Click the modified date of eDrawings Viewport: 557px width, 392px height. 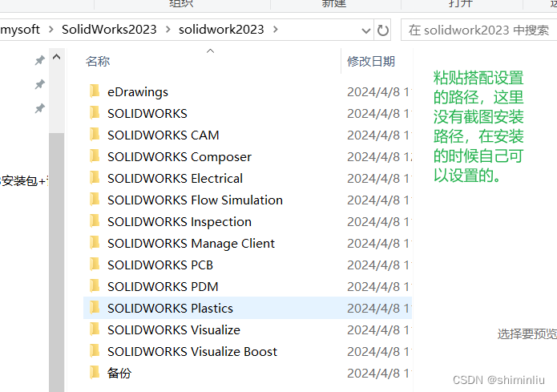point(378,91)
